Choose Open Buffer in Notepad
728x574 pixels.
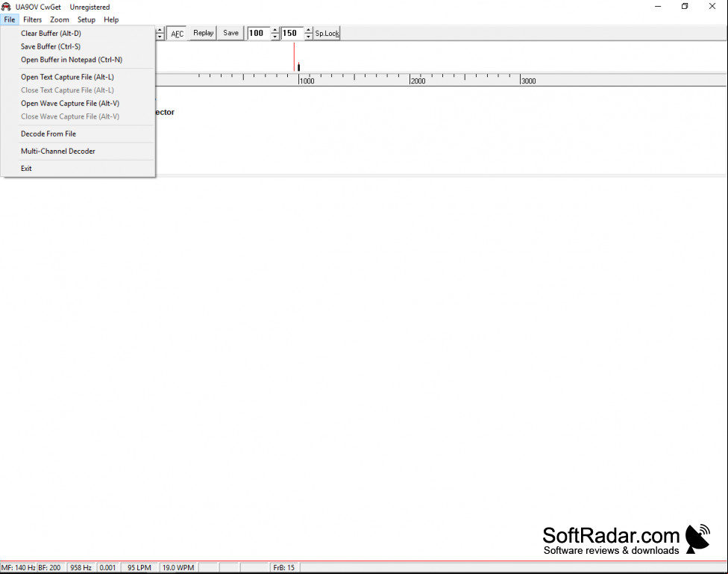tap(78, 60)
